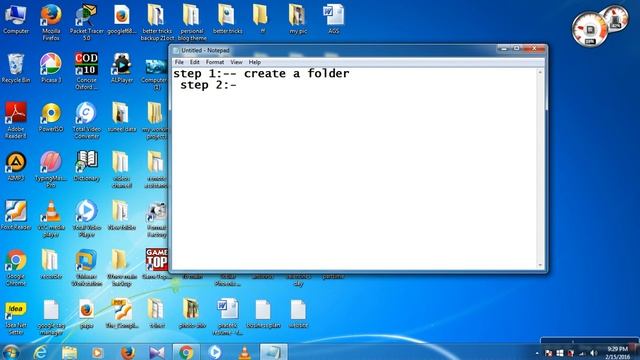640x360 pixels.
Task: Select the Total Video Player shortcut
Action: click(x=87, y=219)
